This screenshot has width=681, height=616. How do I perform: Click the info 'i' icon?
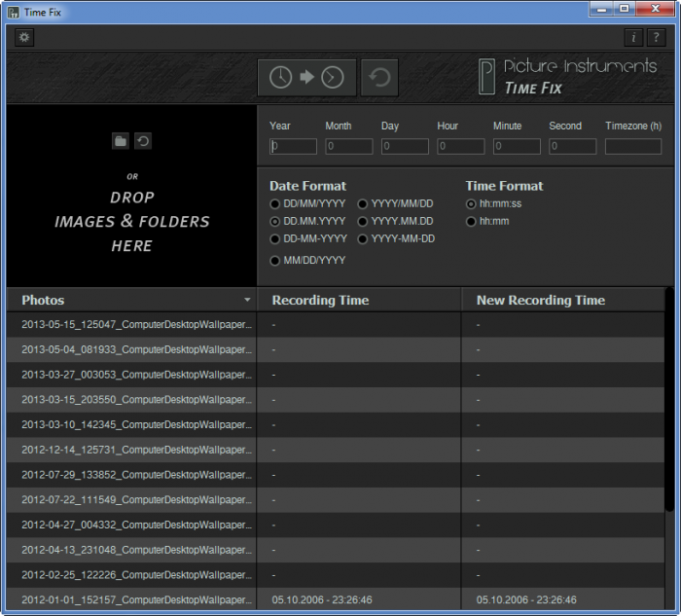tap(634, 38)
